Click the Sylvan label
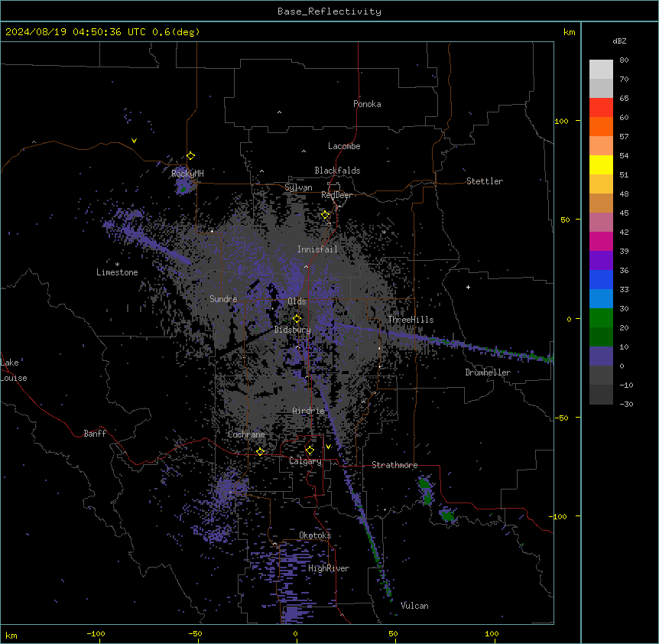 (298, 187)
